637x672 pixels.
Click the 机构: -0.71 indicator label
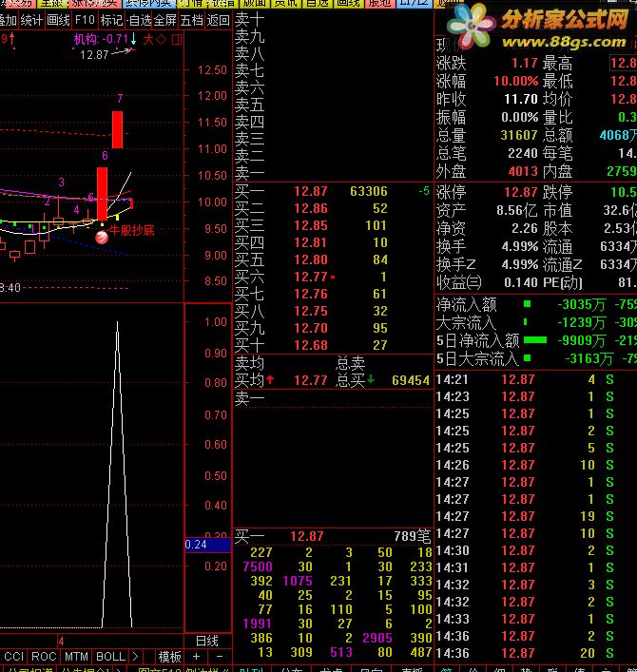[x=101, y=39]
